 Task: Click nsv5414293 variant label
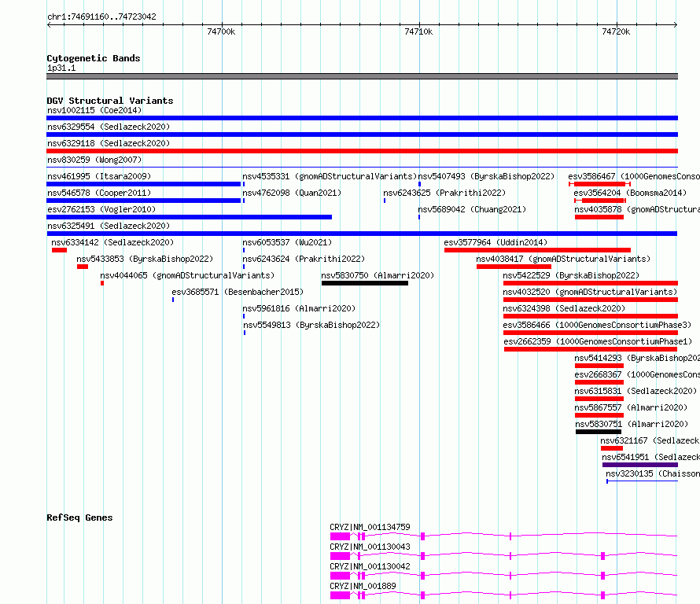637,358
